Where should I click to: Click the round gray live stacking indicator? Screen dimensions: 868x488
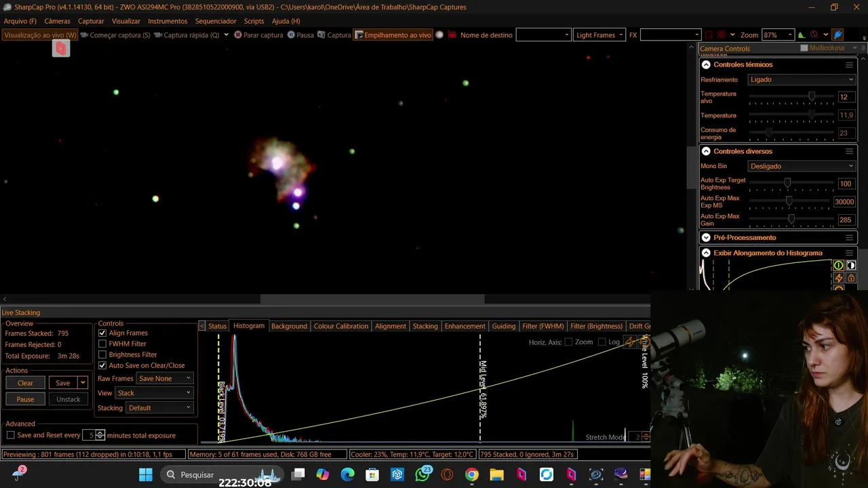click(439, 35)
